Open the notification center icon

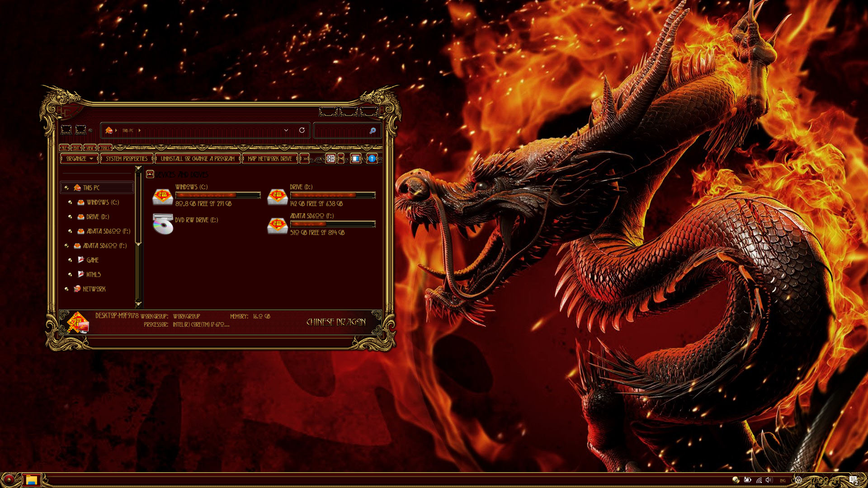[853, 480]
